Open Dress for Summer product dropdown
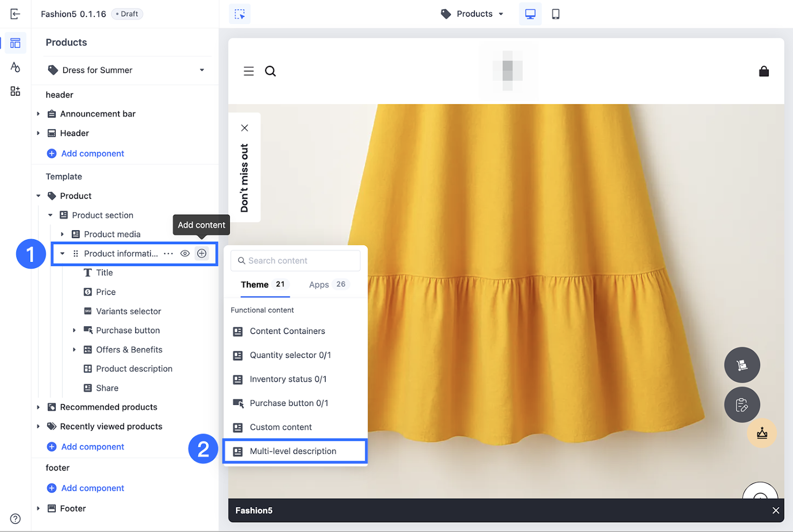Image resolution: width=793 pixels, height=532 pixels. point(126,70)
